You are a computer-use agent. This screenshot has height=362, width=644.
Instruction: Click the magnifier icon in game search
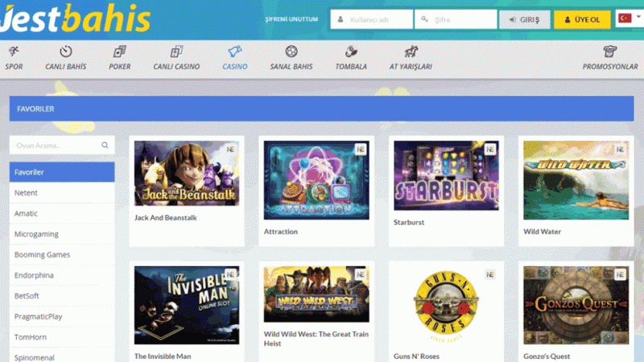point(105,146)
